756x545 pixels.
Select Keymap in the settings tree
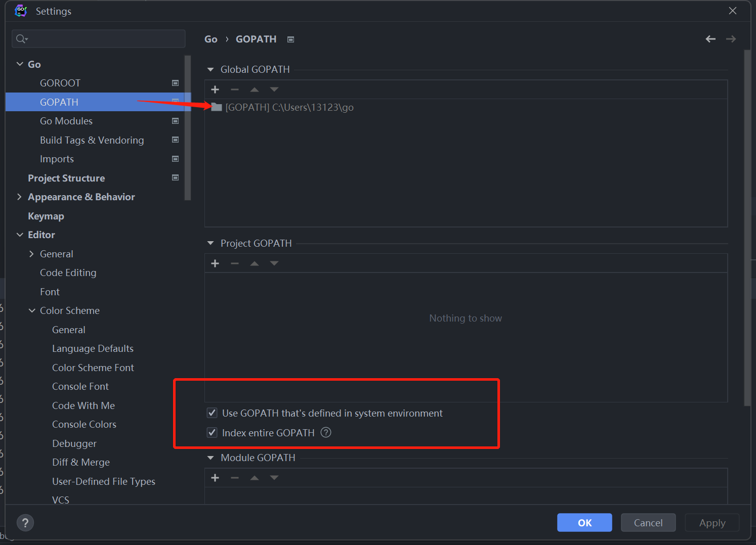click(x=46, y=216)
